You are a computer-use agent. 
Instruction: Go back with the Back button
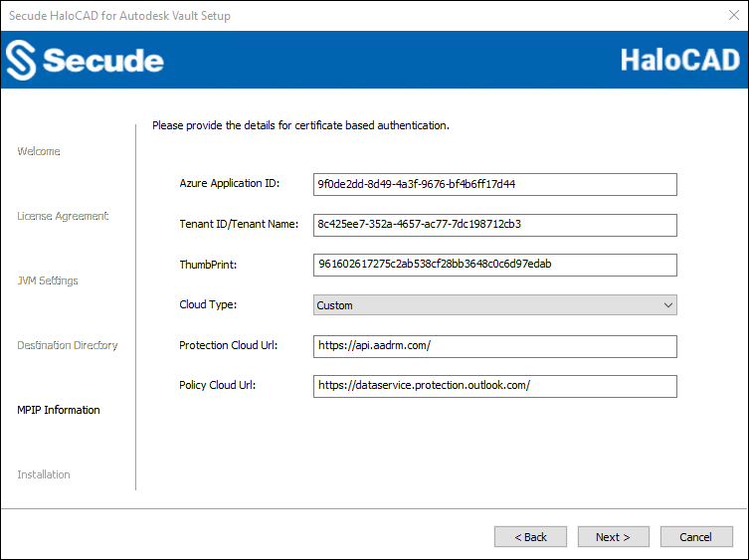(530, 537)
